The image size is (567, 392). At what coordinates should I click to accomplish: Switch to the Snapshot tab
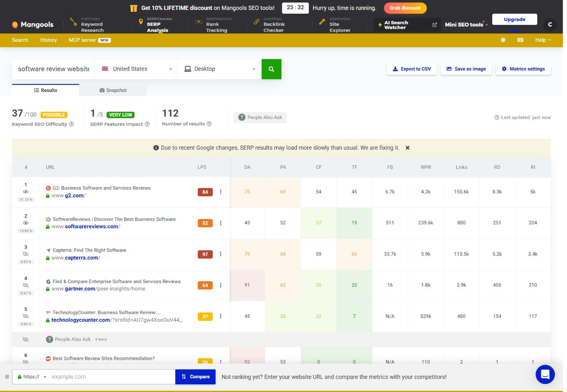[x=113, y=90]
